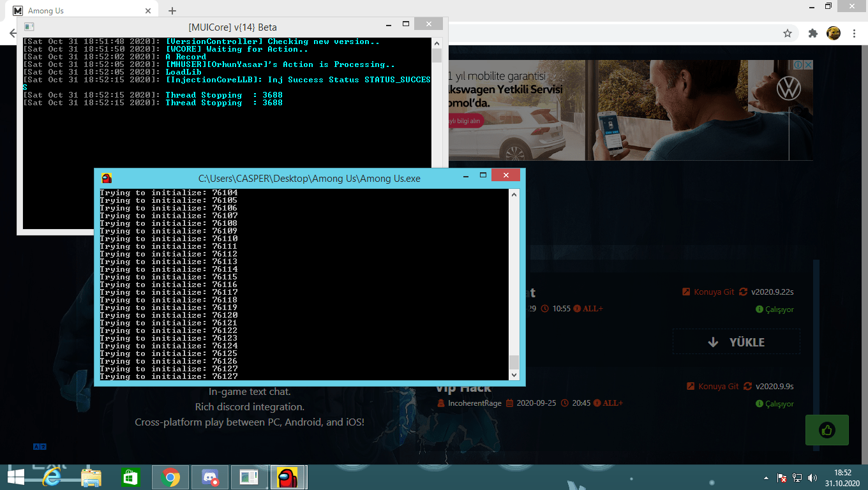Click the version text v2020.9.22s
Viewport: 868px width, 490px height.
(x=772, y=292)
